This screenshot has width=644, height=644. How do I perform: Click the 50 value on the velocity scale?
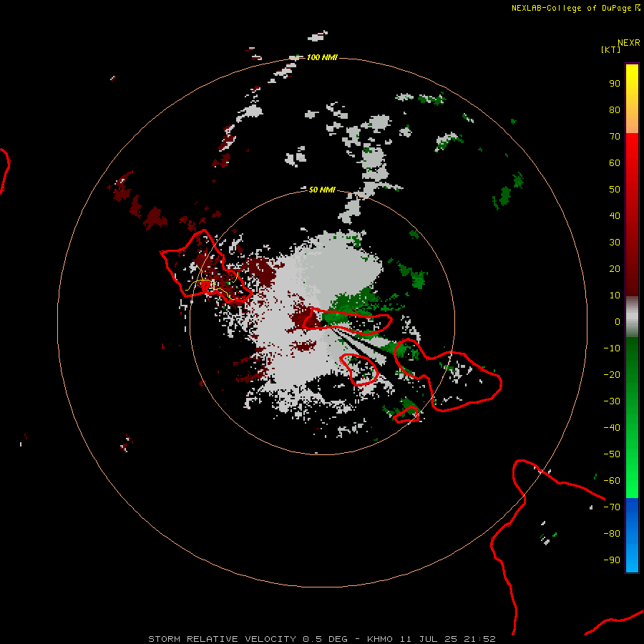615,190
